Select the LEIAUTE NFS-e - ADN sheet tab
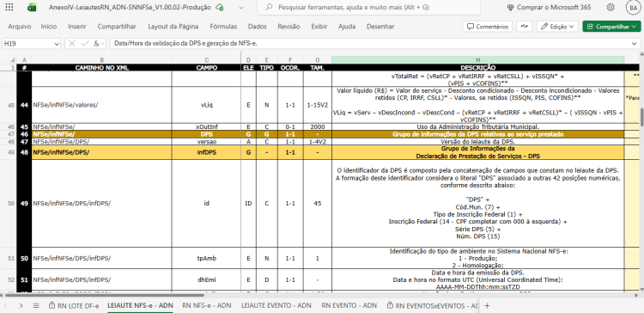644x313 pixels. (140, 305)
